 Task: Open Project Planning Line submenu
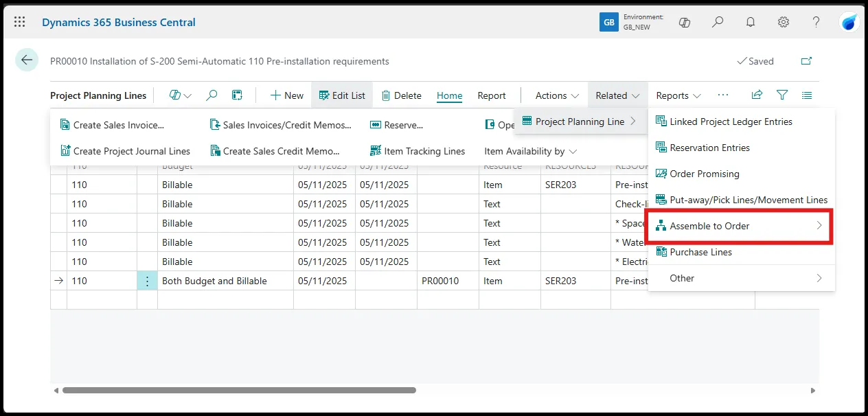(580, 122)
